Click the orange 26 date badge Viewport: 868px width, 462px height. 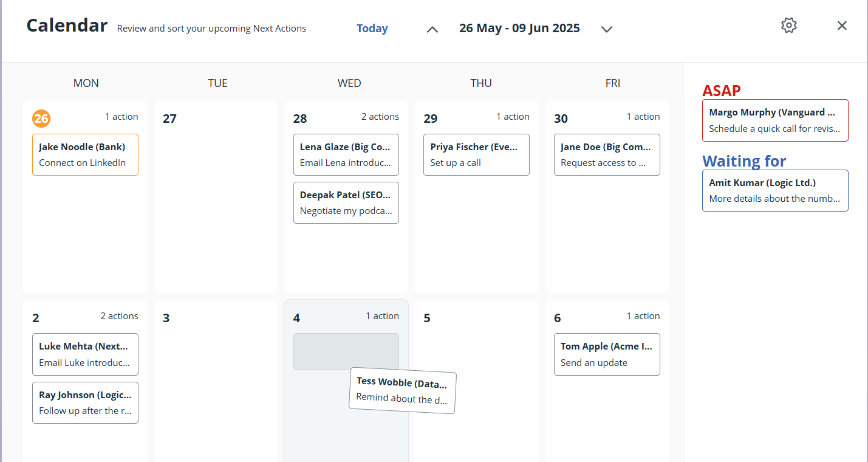[x=41, y=119]
